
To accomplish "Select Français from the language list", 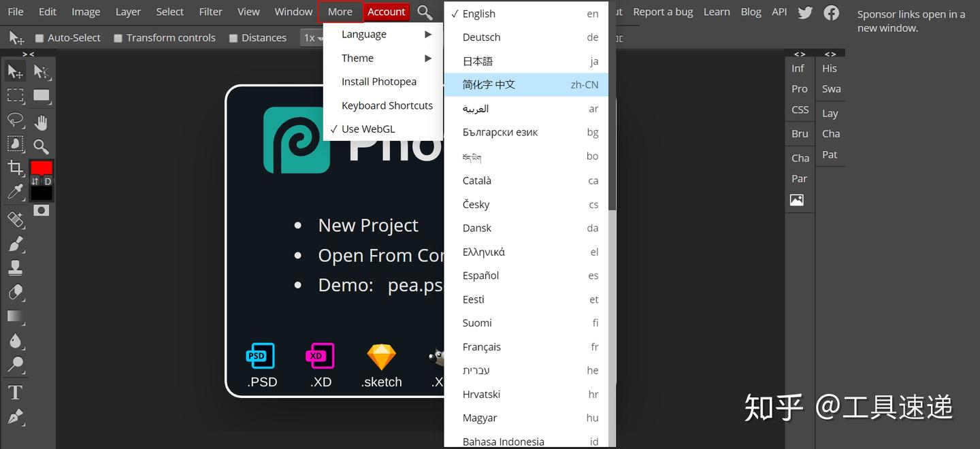I will 525,347.
